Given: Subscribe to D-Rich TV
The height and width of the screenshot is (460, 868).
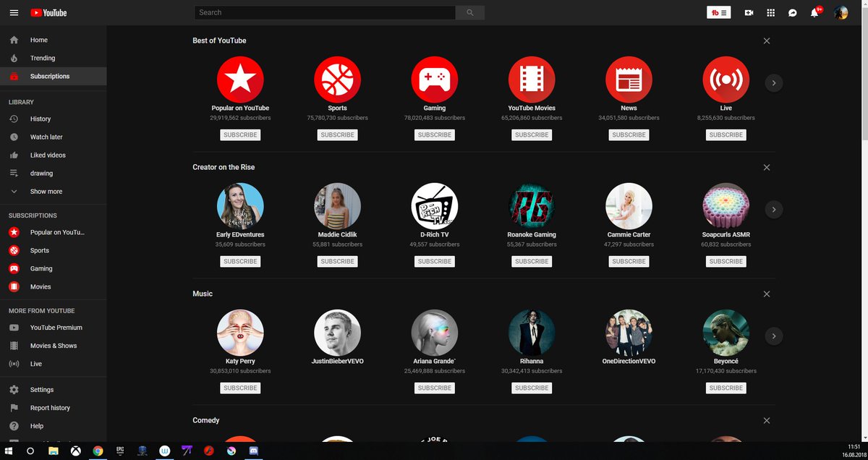Looking at the screenshot, I should (x=435, y=261).
